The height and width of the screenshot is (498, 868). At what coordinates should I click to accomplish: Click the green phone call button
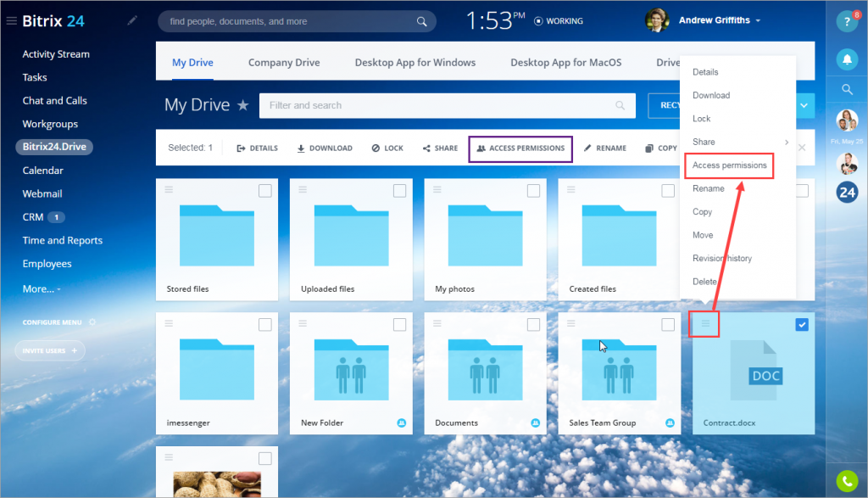[847, 481]
